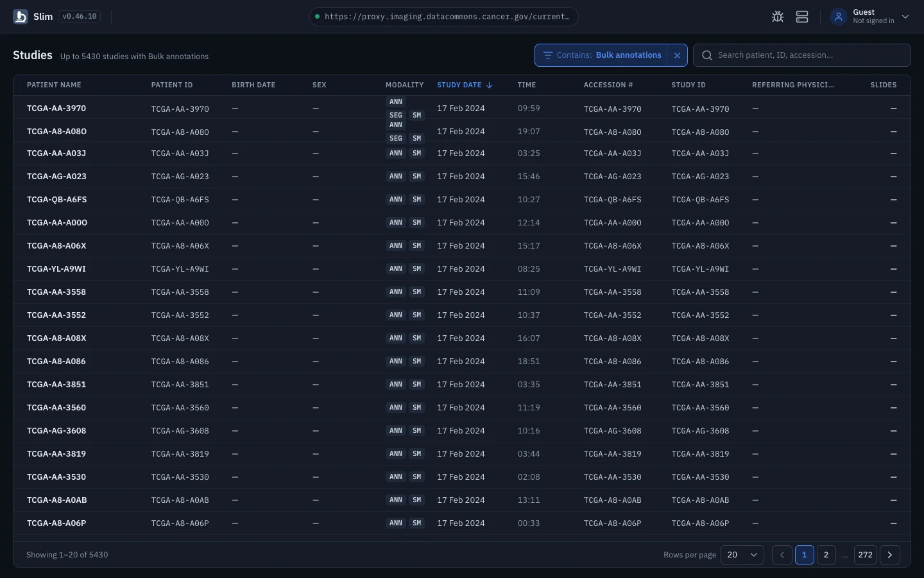The width and height of the screenshot is (924, 578).
Task: Sort by Patient Name column header
Action: [54, 85]
